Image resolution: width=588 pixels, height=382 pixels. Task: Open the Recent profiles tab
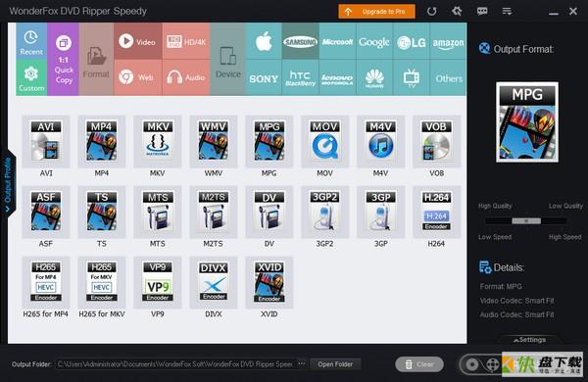(31, 41)
